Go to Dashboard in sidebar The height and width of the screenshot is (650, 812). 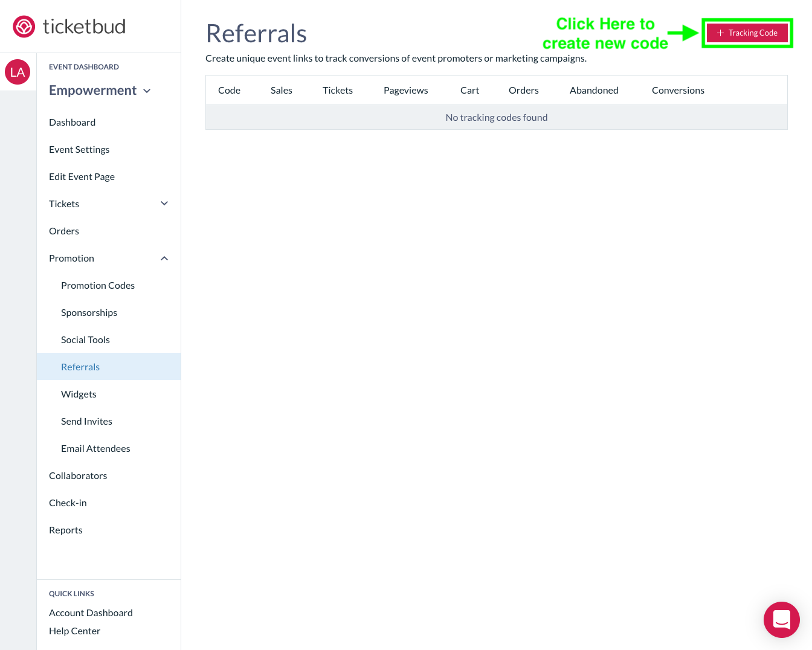(72, 122)
